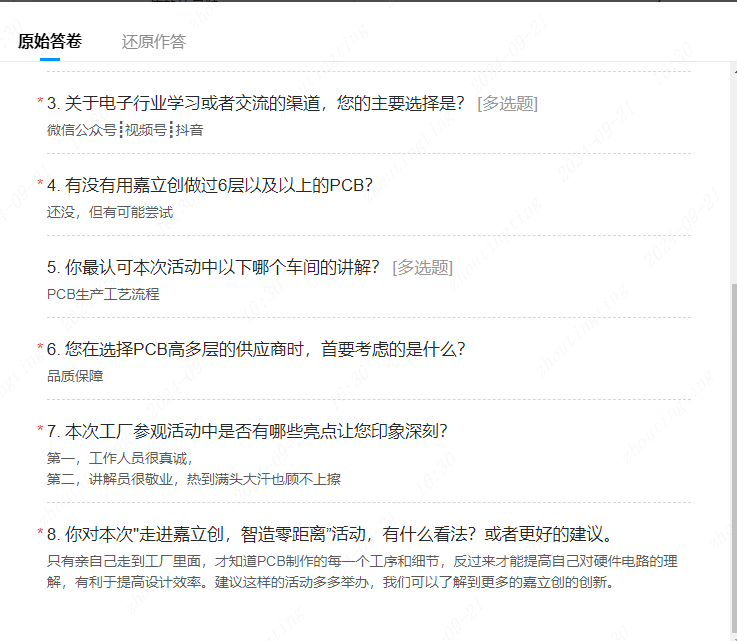Select the 原始答卷 tab

[50, 41]
